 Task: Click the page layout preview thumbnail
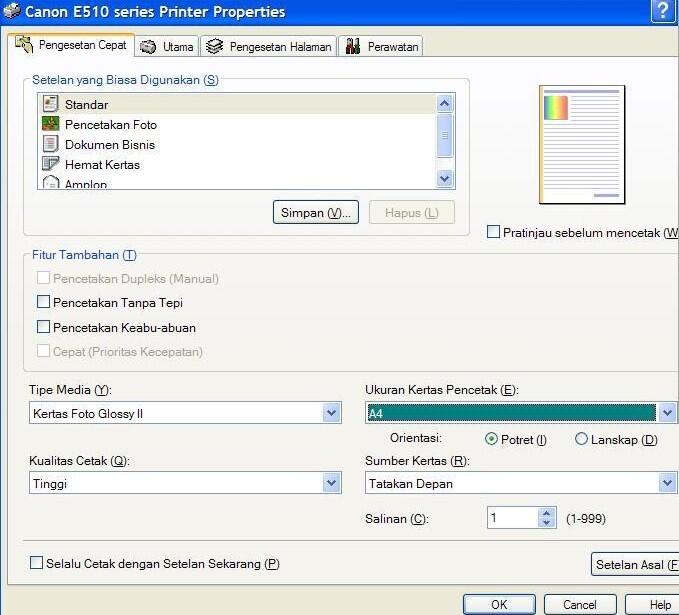(x=582, y=144)
